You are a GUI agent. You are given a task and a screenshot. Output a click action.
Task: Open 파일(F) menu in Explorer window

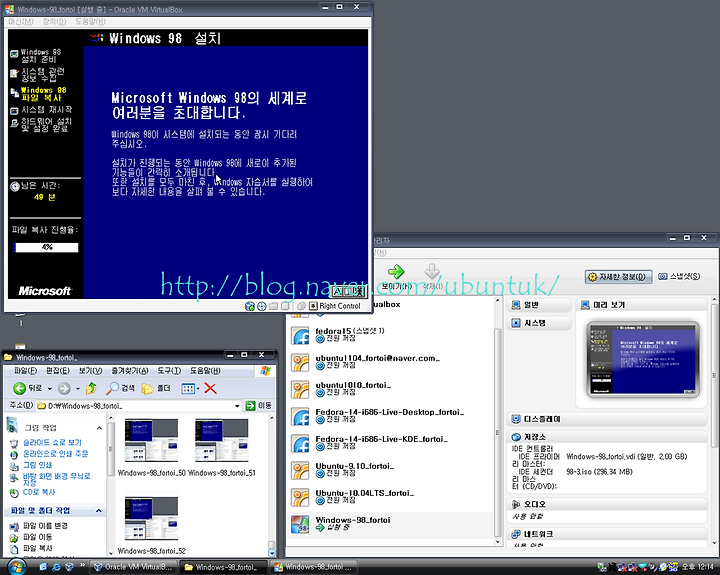[25, 371]
